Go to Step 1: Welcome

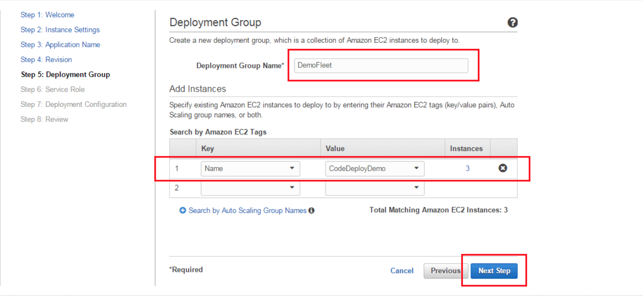point(47,15)
